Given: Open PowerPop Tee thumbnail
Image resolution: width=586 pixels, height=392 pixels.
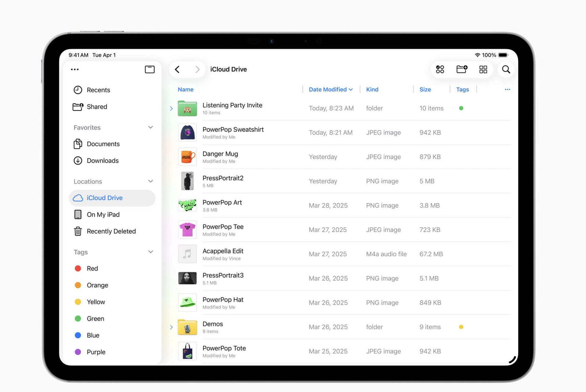Looking at the screenshot, I should 187,230.
